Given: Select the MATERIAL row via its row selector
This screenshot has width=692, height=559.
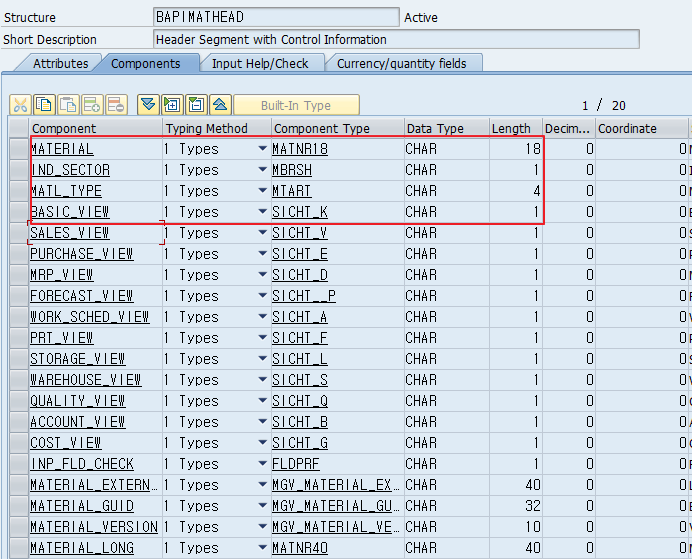Looking at the screenshot, I should (x=19, y=149).
